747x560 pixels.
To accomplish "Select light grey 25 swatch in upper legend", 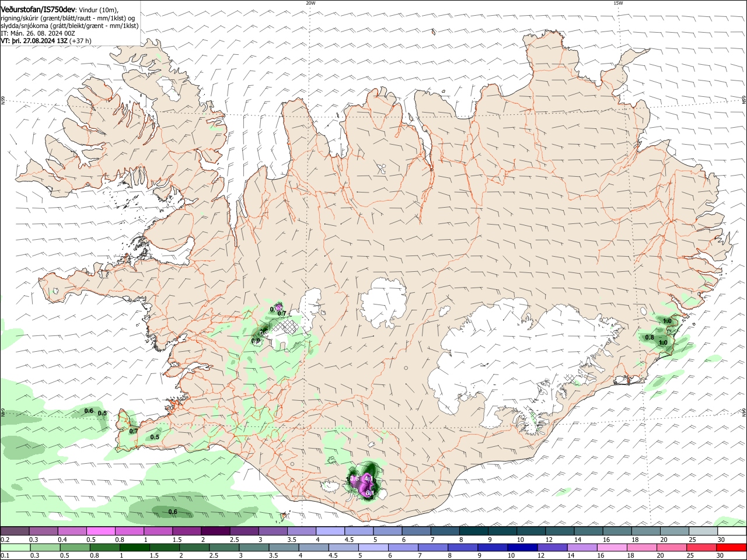I will coord(703,531).
